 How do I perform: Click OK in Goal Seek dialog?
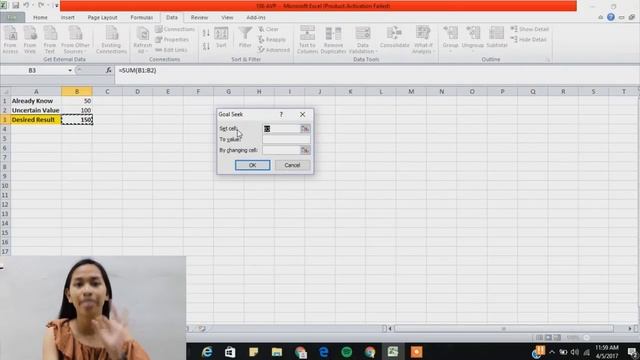click(252, 165)
